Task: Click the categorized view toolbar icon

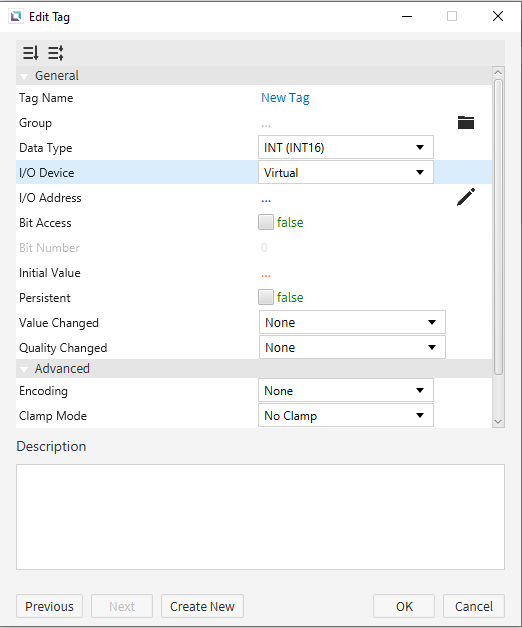Action: (x=56, y=53)
